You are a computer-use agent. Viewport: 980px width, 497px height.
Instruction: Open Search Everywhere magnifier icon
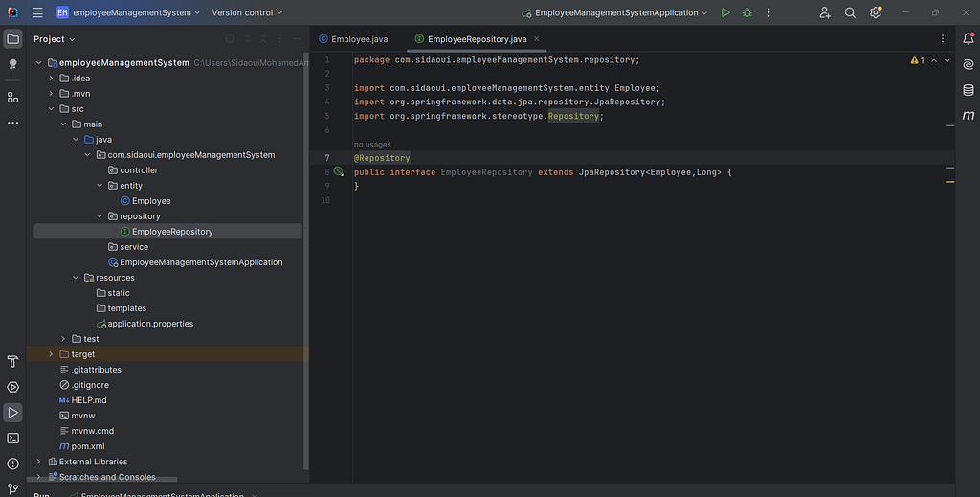pos(850,12)
